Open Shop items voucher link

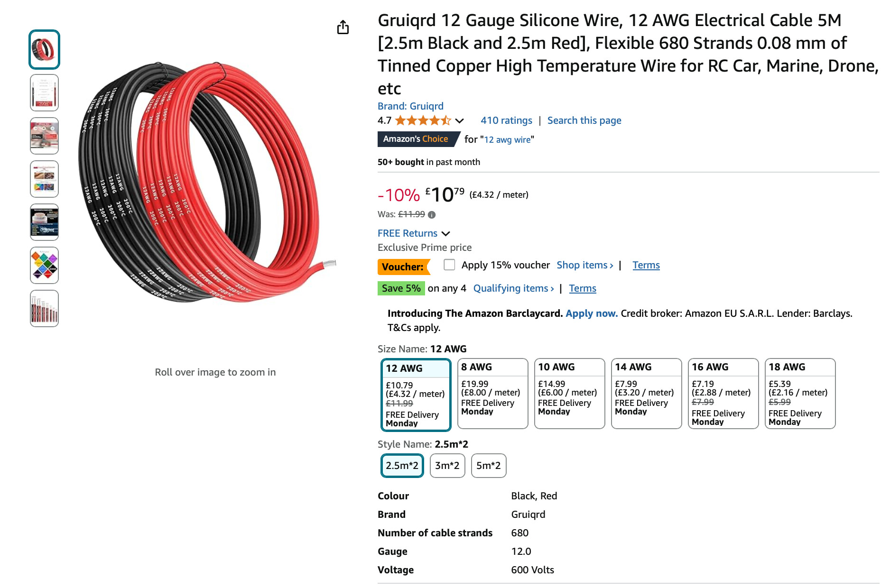[584, 265]
